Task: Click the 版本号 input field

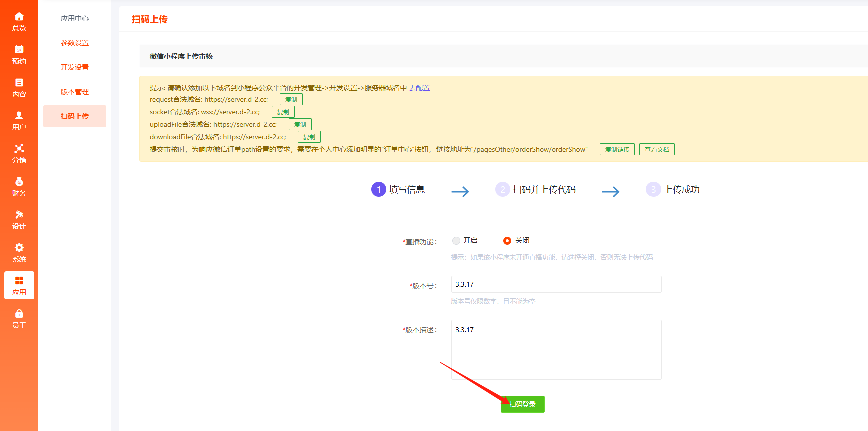Action: [556, 284]
